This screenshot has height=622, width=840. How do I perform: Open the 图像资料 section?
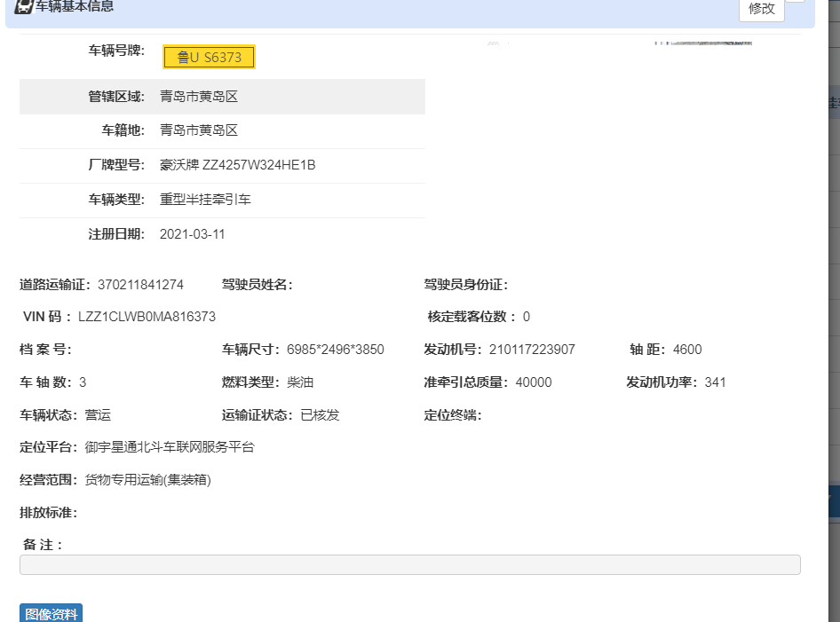(51, 613)
